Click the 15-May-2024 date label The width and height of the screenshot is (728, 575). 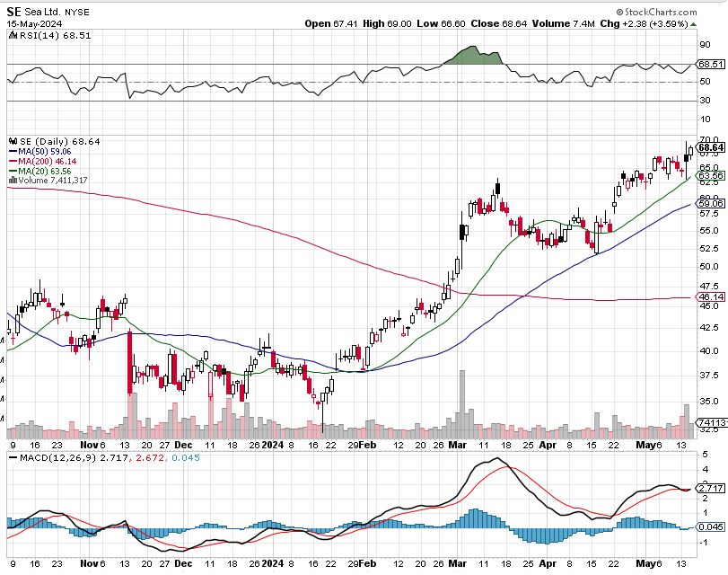(35, 22)
